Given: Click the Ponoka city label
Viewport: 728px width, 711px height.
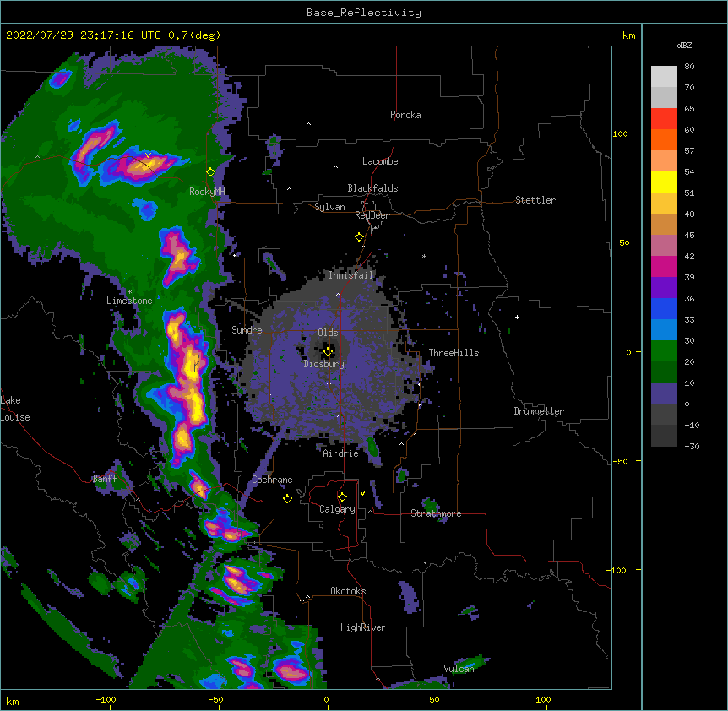Looking at the screenshot, I should (x=405, y=115).
